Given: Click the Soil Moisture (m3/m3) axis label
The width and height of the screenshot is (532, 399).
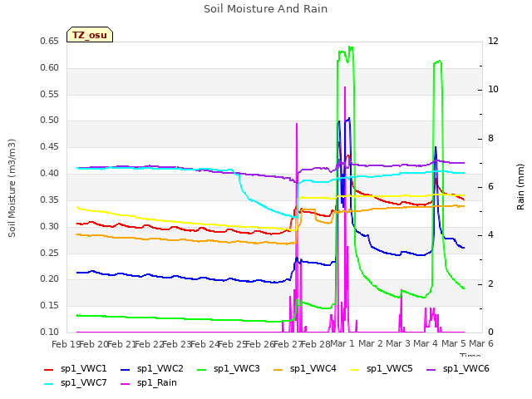Looking at the screenshot, I should pos(12,188).
